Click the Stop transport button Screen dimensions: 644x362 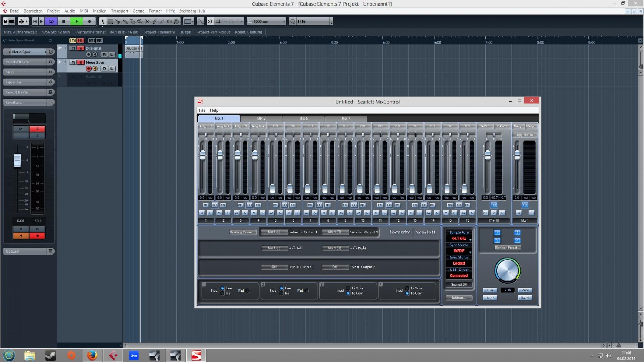click(x=64, y=21)
